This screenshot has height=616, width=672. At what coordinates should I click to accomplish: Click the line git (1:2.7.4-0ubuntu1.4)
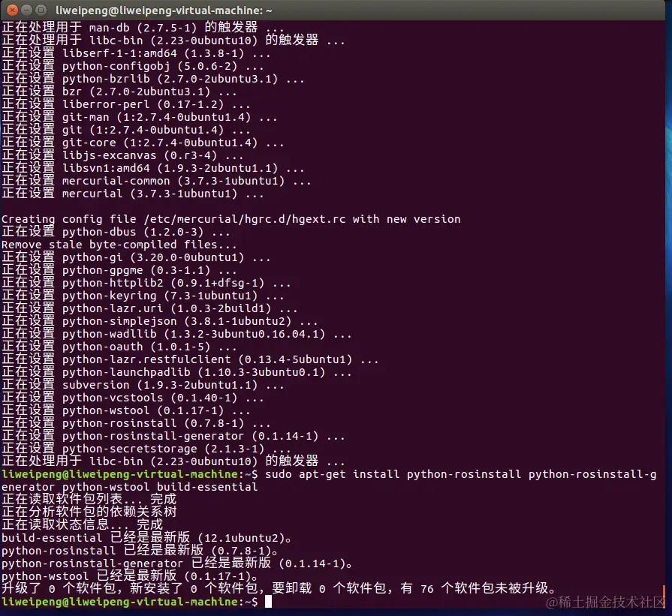[x=126, y=130]
